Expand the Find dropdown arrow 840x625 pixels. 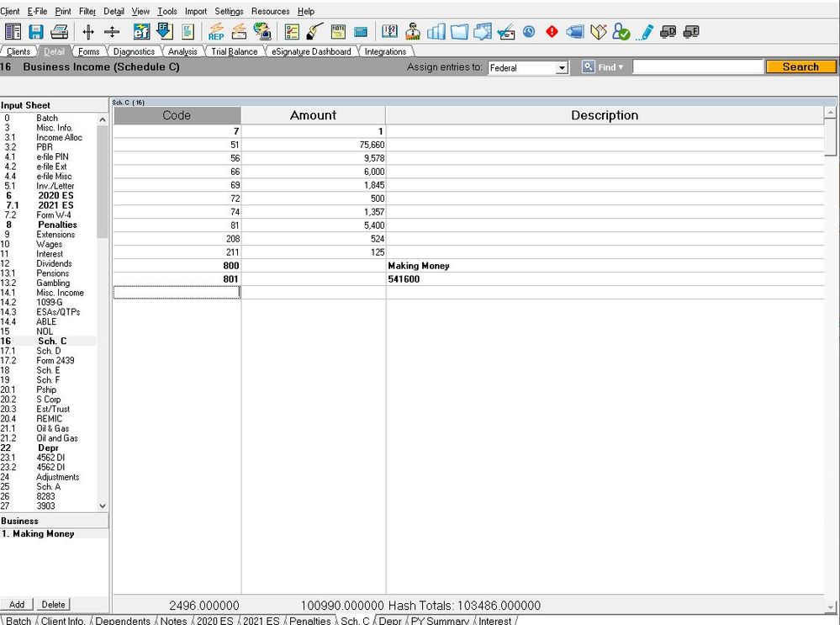tap(621, 67)
